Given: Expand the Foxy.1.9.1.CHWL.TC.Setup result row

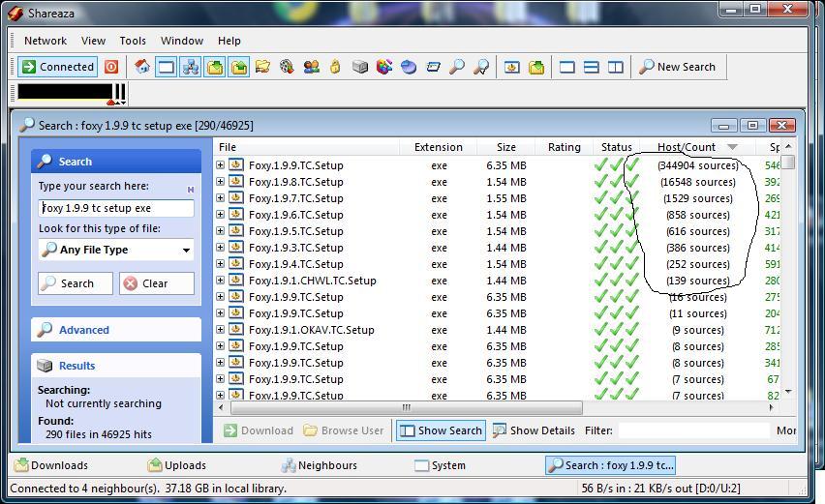Looking at the screenshot, I should [220, 281].
